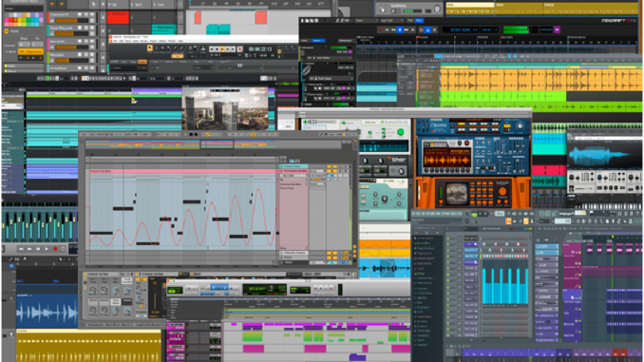Image resolution: width=644 pixels, height=362 pixels.
Task: Click the large knob on Reason's orange Kong device
Action: (502, 192)
